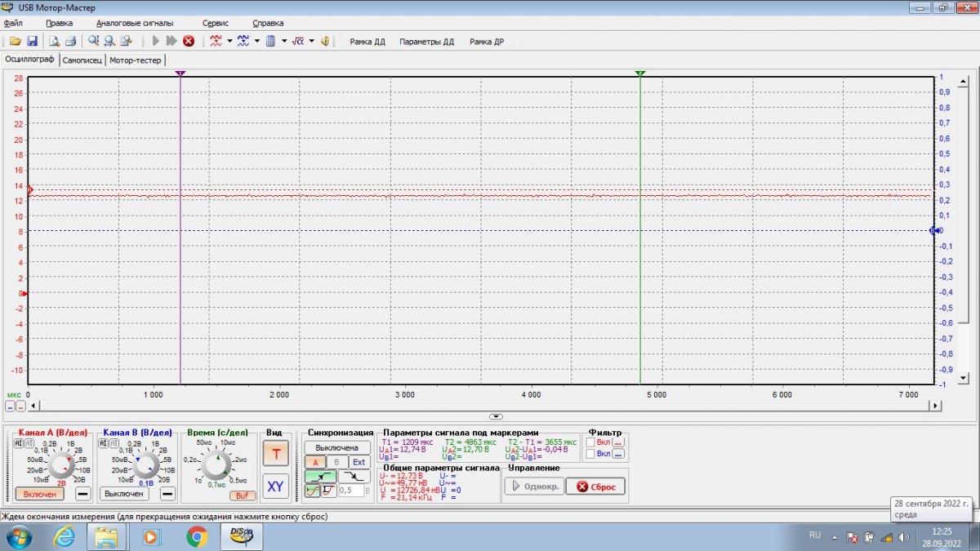Expand the collapse arrow below the time axis
980x551 pixels.
(496, 416)
